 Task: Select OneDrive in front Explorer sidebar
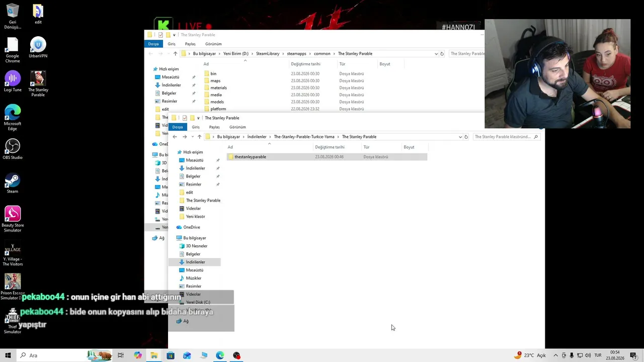tap(191, 227)
